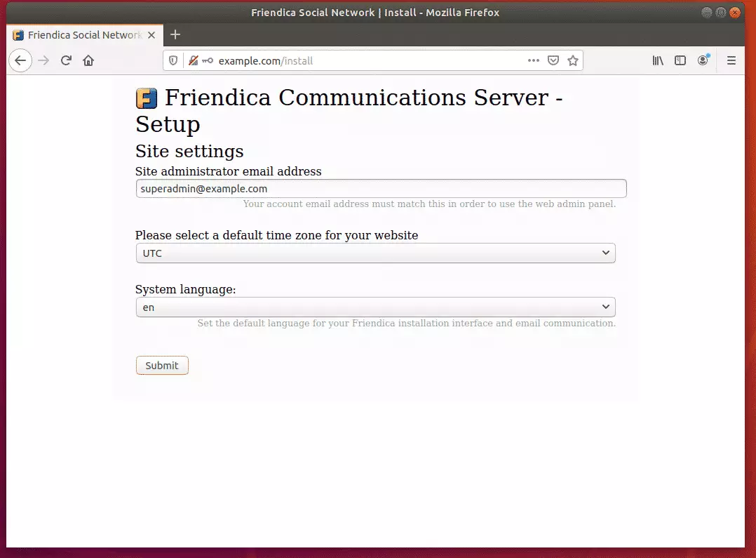
Task: Click the key permissions icon in address bar
Action: (208, 61)
